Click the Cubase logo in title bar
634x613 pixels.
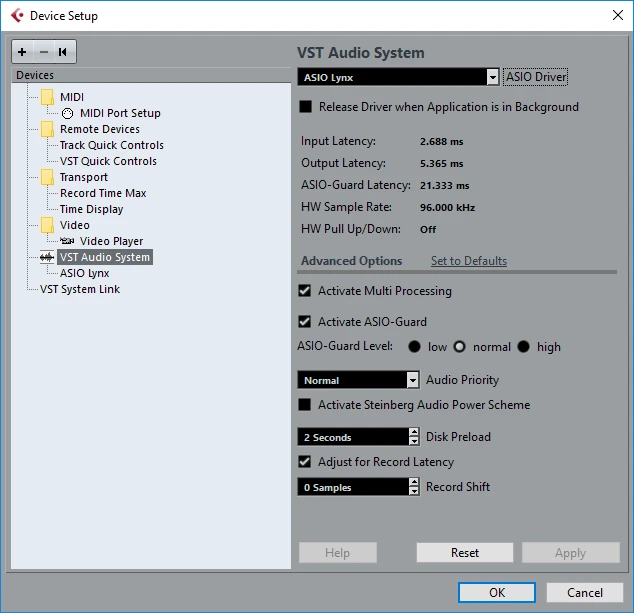[17, 15]
